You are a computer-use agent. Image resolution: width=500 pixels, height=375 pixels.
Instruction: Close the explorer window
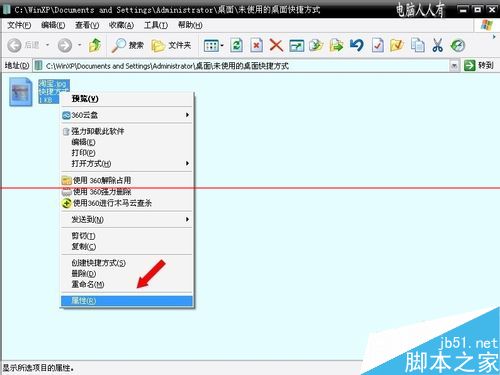(492, 10)
